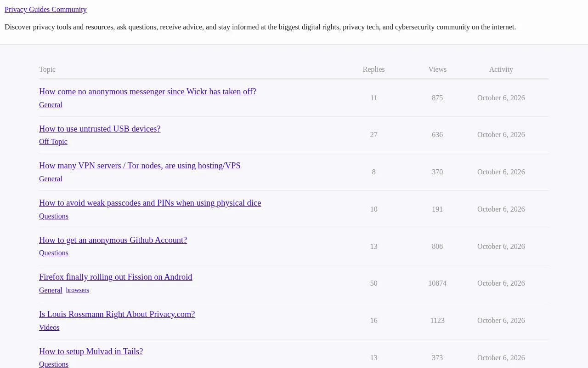This screenshot has width=588, height=368.
Task: Select the community description paragraph text
Action: click(x=260, y=27)
